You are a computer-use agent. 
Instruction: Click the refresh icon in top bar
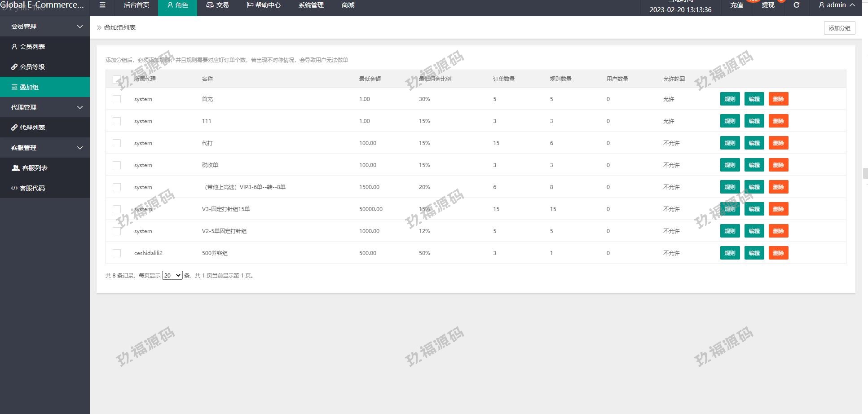pos(796,5)
